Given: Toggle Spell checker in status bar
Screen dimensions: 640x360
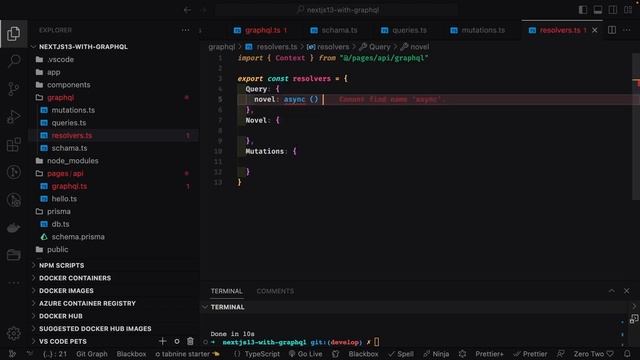Looking at the screenshot, I should coord(401,354).
